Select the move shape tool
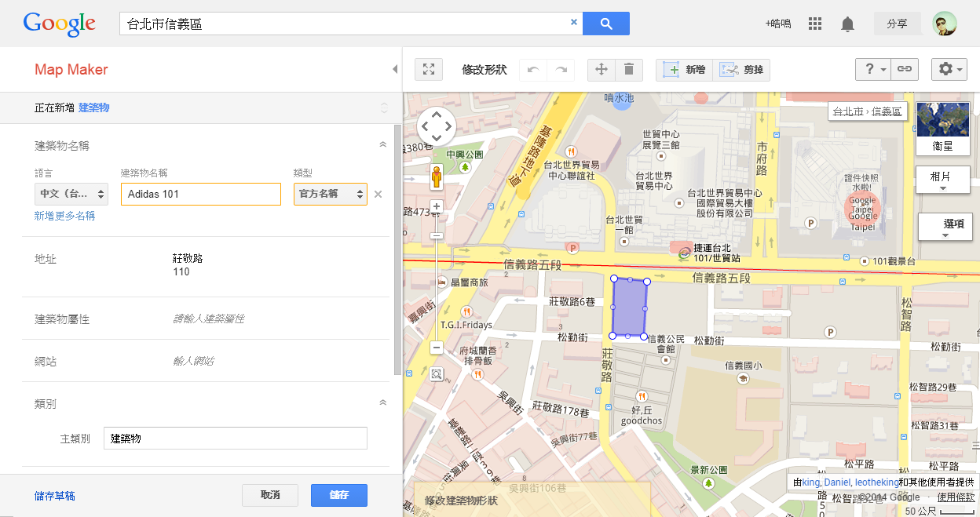980x517 pixels. coord(602,70)
